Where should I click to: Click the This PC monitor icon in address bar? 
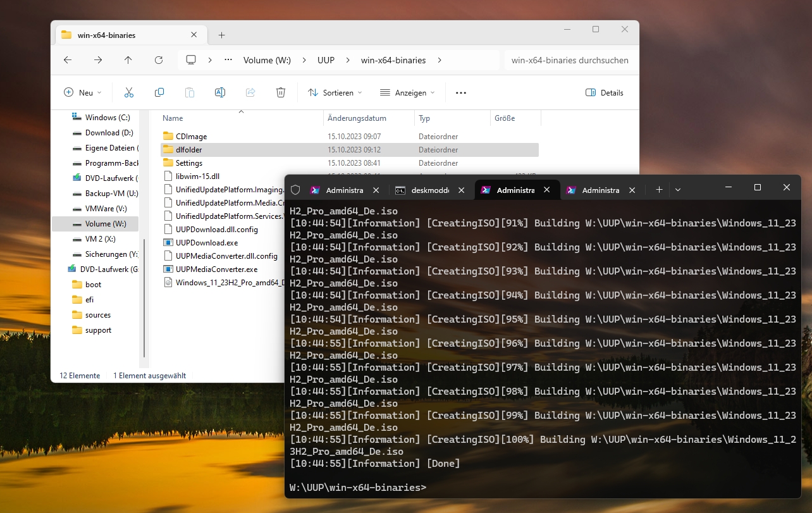(191, 60)
